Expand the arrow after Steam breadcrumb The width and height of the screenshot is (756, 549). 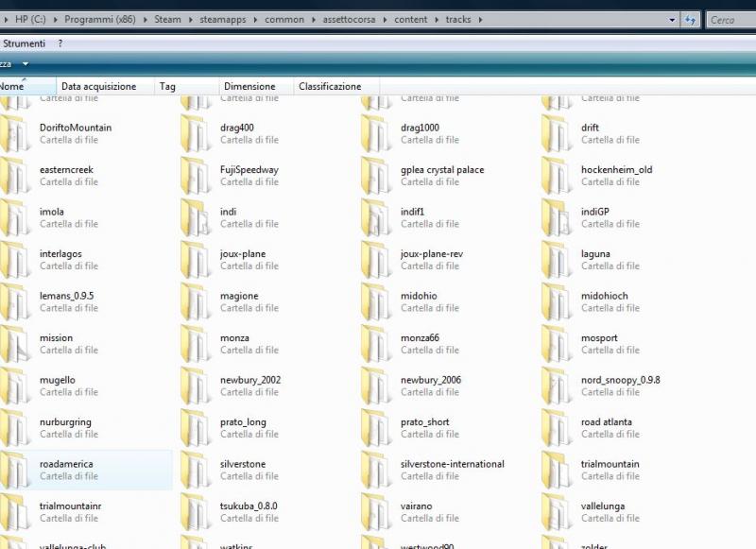coord(191,20)
